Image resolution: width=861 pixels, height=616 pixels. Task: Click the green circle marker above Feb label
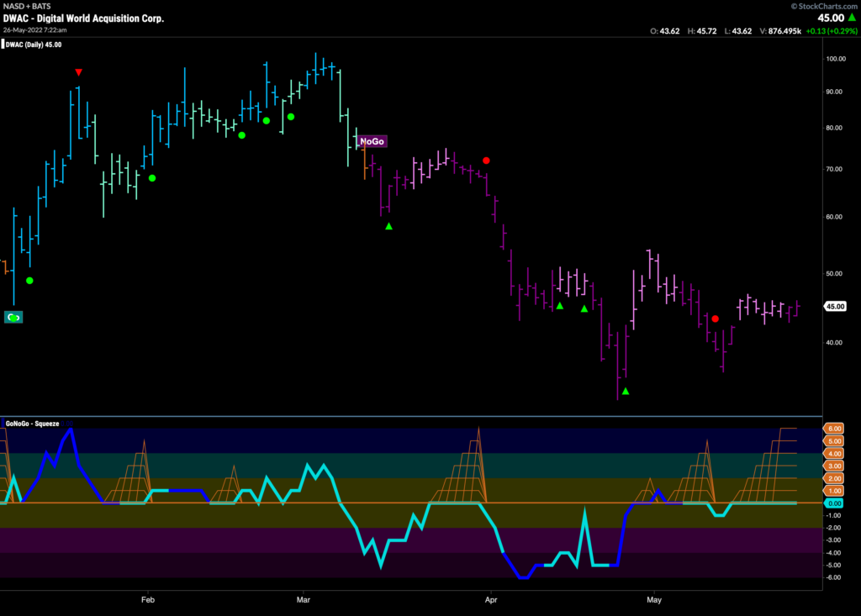tap(152, 177)
